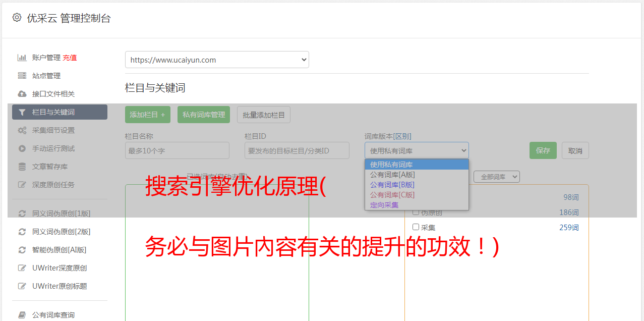Click the edit icon for UWriter原创标题
Screen dimensions: 644x321
22,286
